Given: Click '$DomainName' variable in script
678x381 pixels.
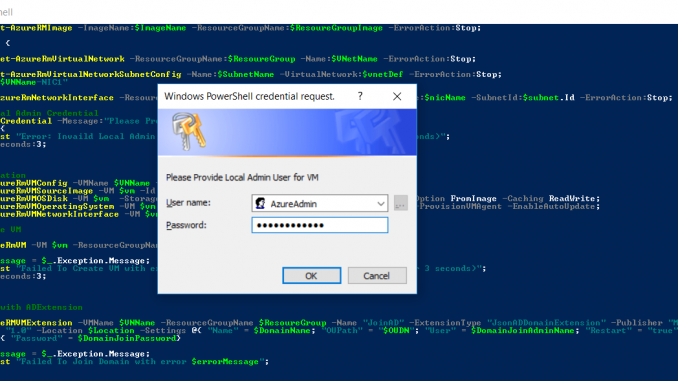Looking at the screenshot, I should point(282,330).
